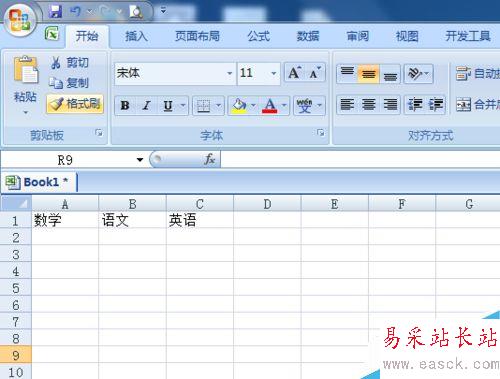The height and width of the screenshot is (379, 500).
Task: Open 开发工具 tab
Action: [x=468, y=36]
